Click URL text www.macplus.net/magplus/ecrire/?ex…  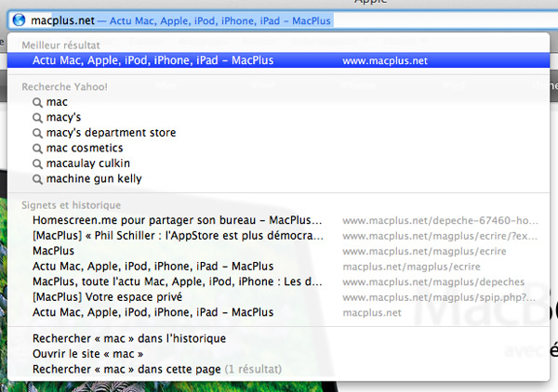tap(440, 236)
